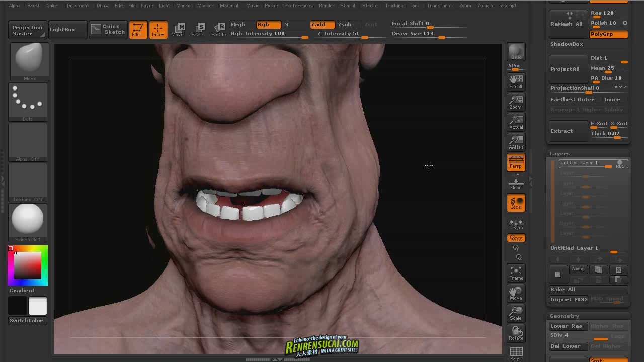Image resolution: width=644 pixels, height=362 pixels.
Task: Select the Scale transform icon in top shelf
Action: point(198,30)
